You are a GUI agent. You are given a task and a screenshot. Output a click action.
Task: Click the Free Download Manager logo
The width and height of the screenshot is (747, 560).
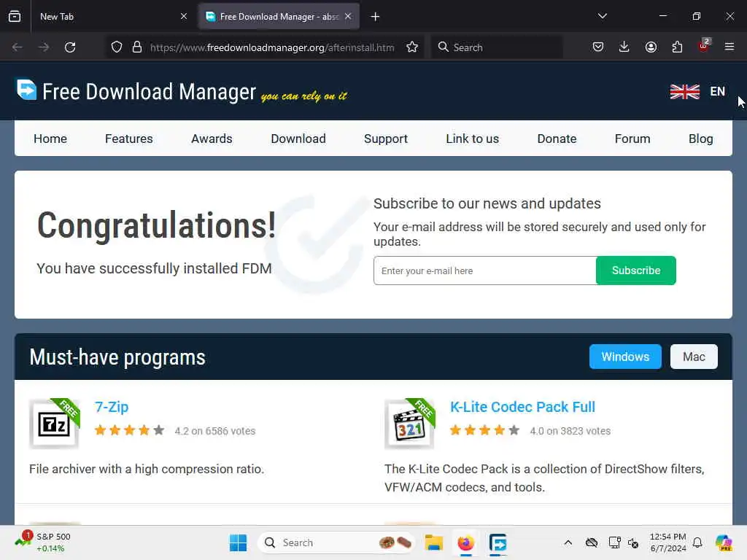click(136, 91)
